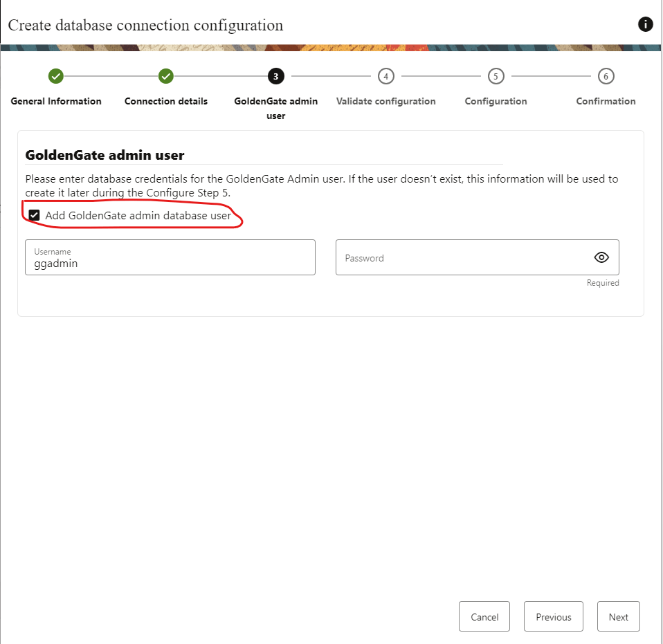Show the password with the eye icon

tap(601, 257)
